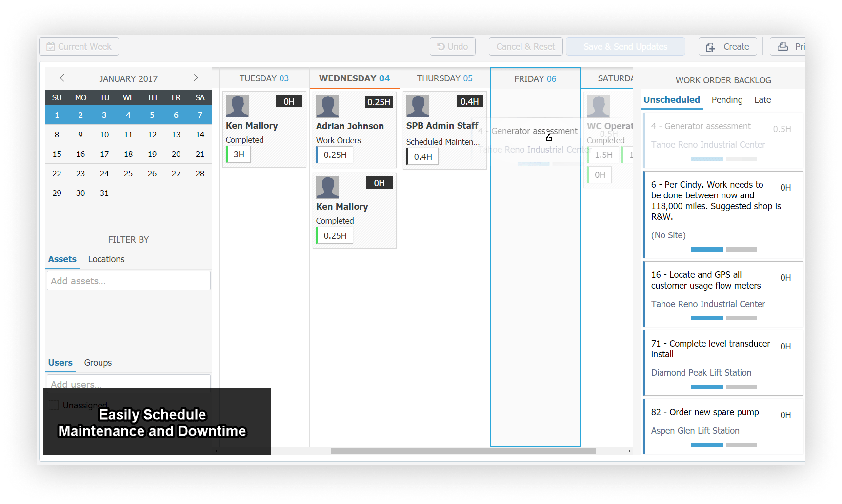Image resolution: width=842 pixels, height=504 pixels.
Task: Click the Wednesday 04 column header
Action: pyautogui.click(x=355, y=78)
